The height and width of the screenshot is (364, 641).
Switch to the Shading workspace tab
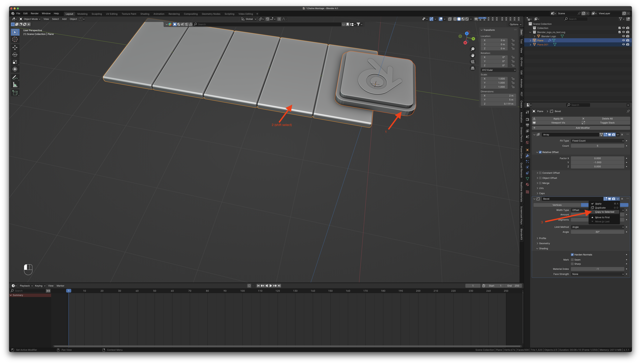click(145, 14)
